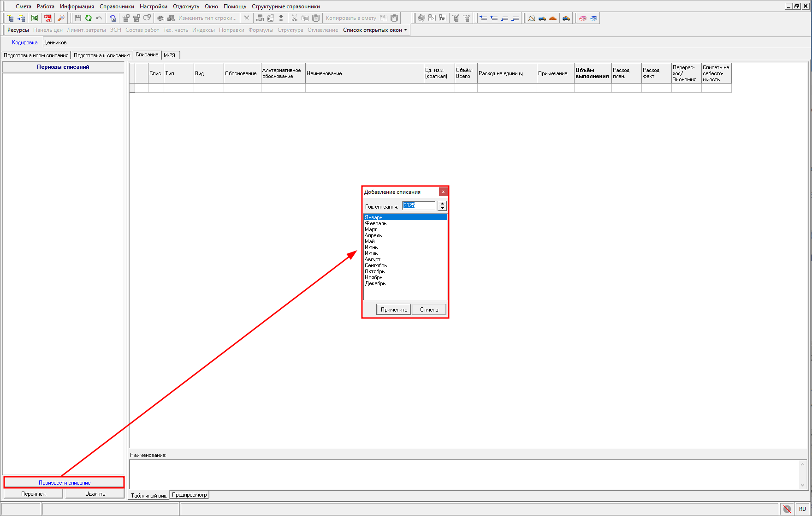Open the Справочники menu
The width and height of the screenshot is (812, 516).
click(117, 6)
